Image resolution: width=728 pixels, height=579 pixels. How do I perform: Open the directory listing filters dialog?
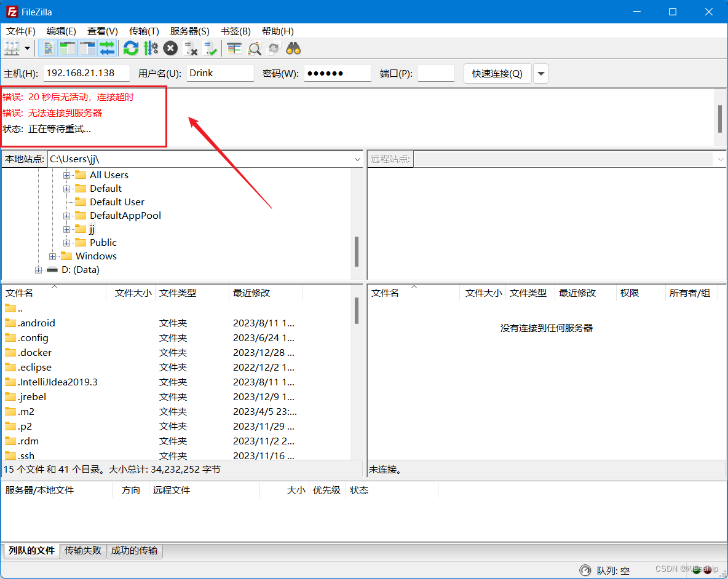tap(234, 48)
